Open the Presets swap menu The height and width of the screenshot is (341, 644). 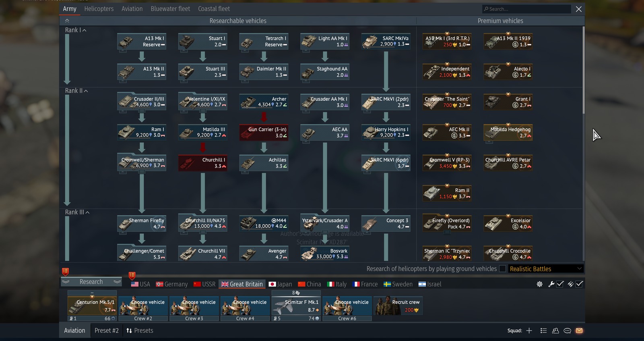coord(140,331)
